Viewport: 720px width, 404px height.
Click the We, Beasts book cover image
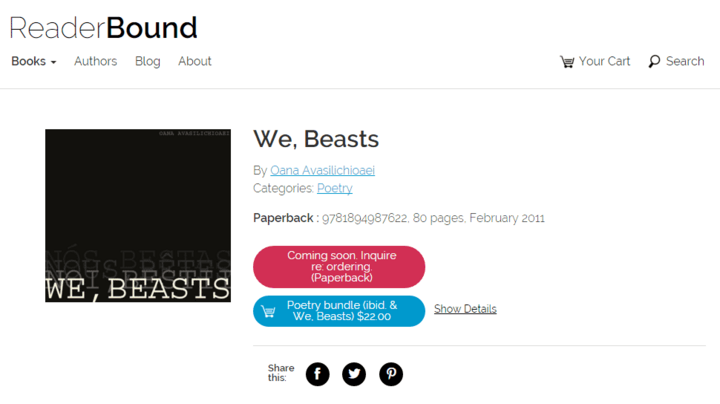[138, 216]
